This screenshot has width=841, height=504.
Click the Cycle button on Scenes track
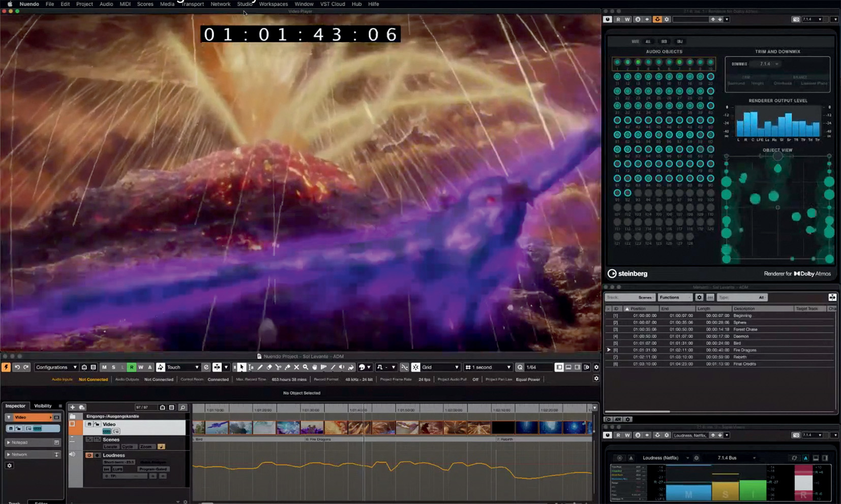coord(128,447)
